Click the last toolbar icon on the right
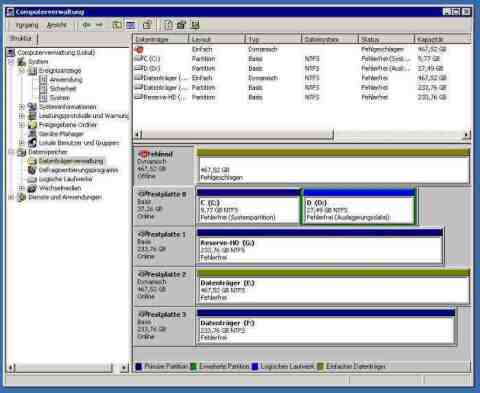The image size is (480, 393). pos(195,25)
